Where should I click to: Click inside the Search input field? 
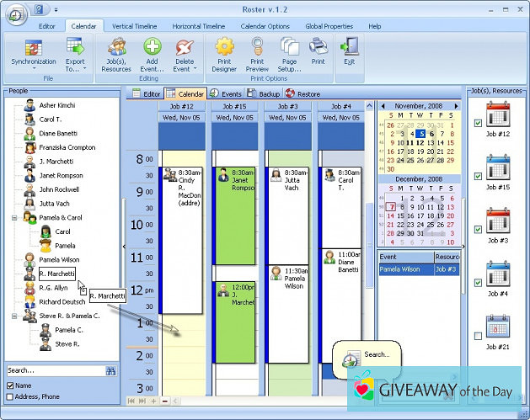(55, 370)
